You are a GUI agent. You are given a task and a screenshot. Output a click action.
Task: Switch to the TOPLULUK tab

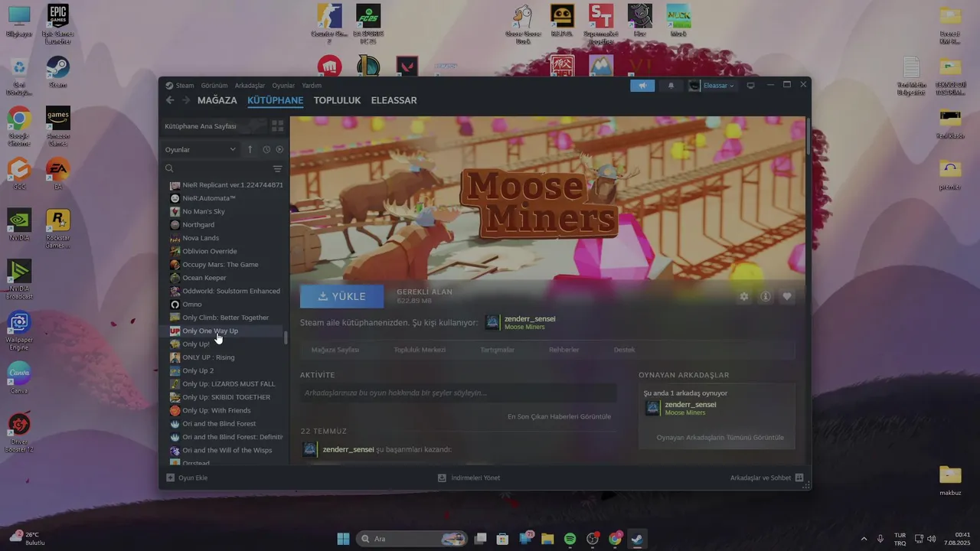(337, 100)
